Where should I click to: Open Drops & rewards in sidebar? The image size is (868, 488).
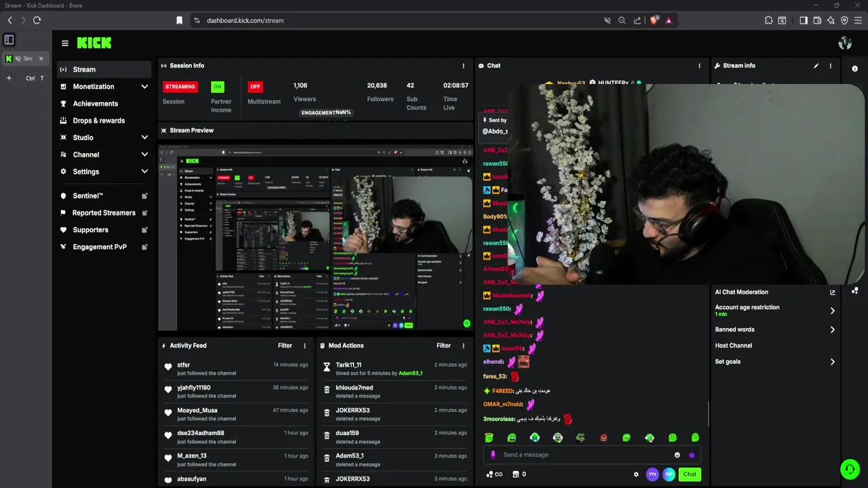point(104,121)
